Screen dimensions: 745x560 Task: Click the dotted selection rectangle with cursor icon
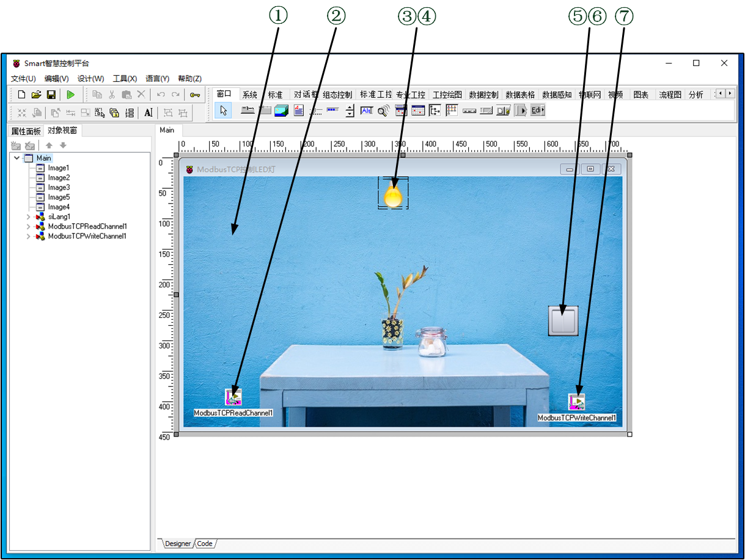pyautogui.click(x=100, y=112)
